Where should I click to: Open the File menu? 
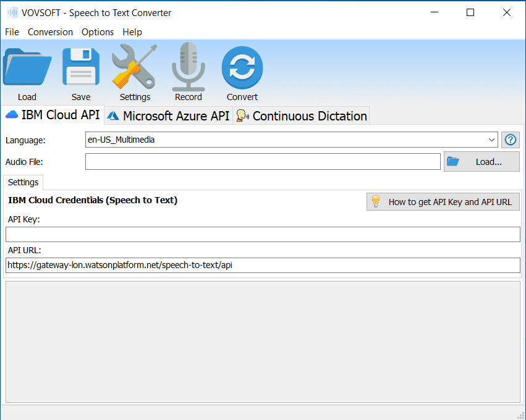[12, 32]
